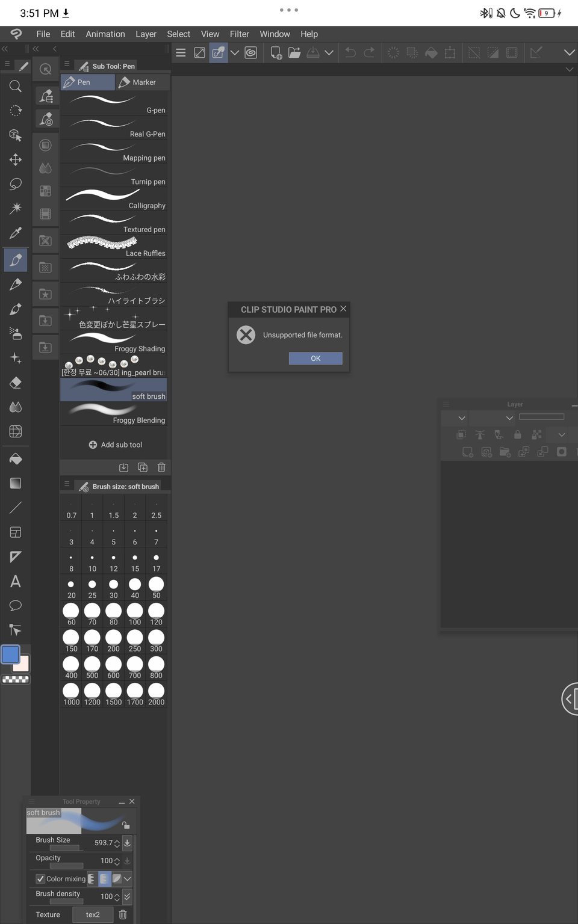Viewport: 578px width, 924px height.
Task: Open the toolbar pen tool dropdown arrow
Action: click(x=235, y=53)
